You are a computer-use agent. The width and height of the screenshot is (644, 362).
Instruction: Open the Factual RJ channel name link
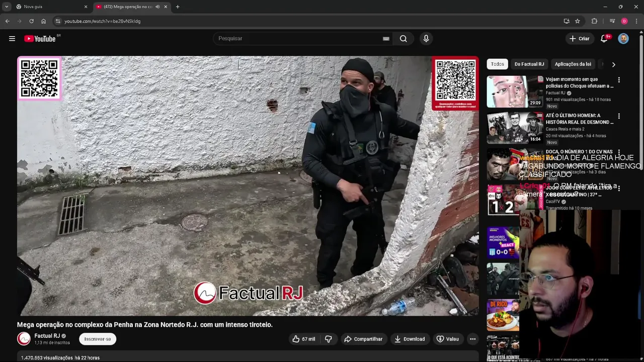pyautogui.click(x=47, y=336)
